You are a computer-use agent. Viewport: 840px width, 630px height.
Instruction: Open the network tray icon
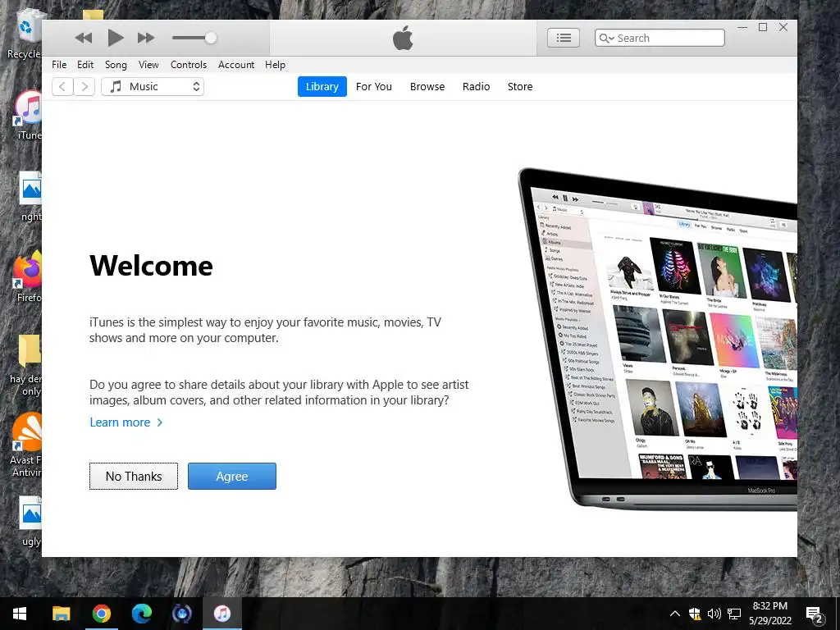click(x=734, y=614)
